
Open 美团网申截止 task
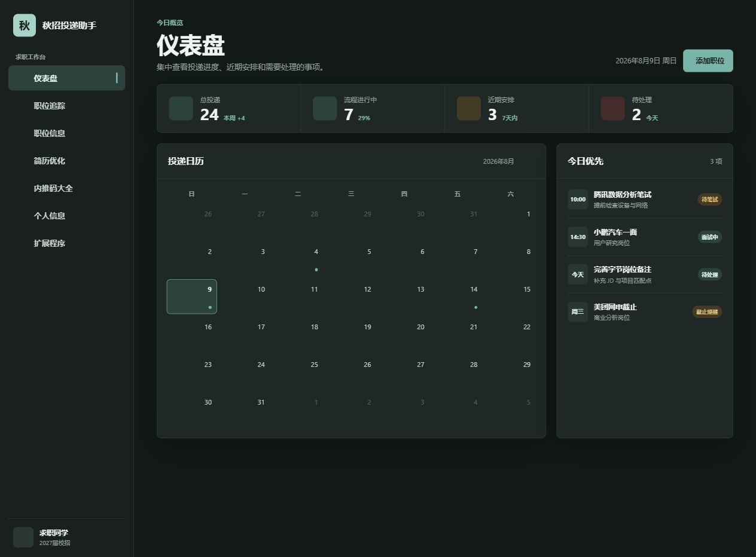(x=645, y=312)
